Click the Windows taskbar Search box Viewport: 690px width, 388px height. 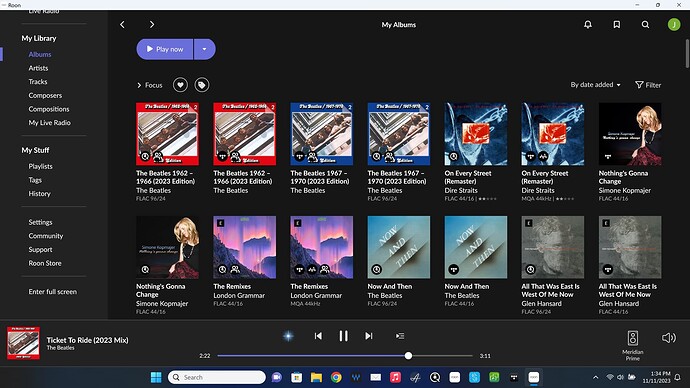(x=217, y=377)
